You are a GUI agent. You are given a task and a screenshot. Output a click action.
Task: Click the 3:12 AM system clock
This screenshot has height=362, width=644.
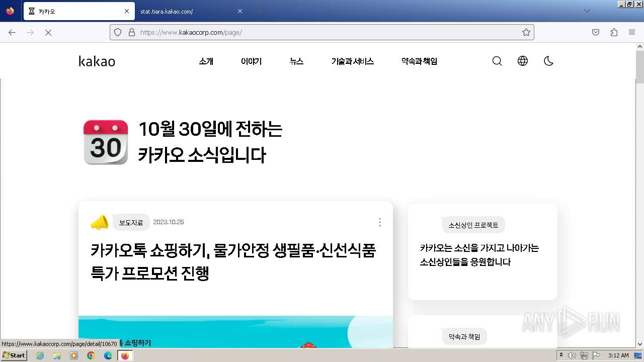618,355
